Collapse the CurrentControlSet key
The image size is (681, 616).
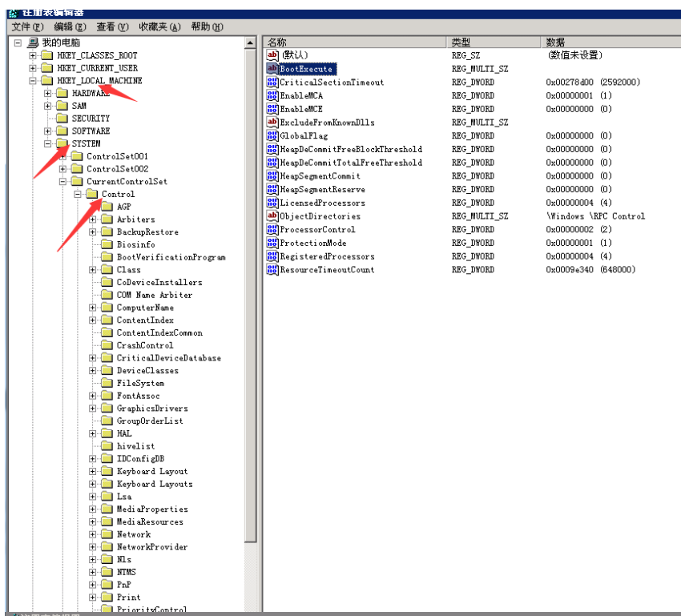[x=62, y=182]
